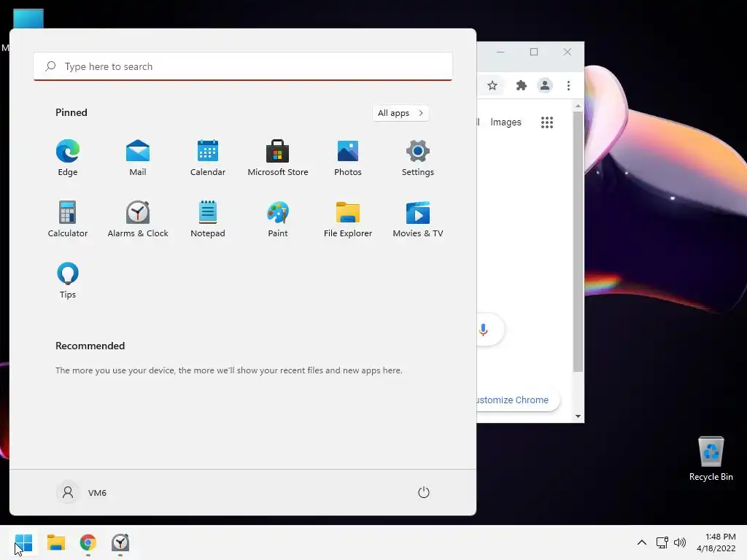Image resolution: width=747 pixels, height=560 pixels.
Task: Start voice search with microphone icon
Action: [483, 330]
